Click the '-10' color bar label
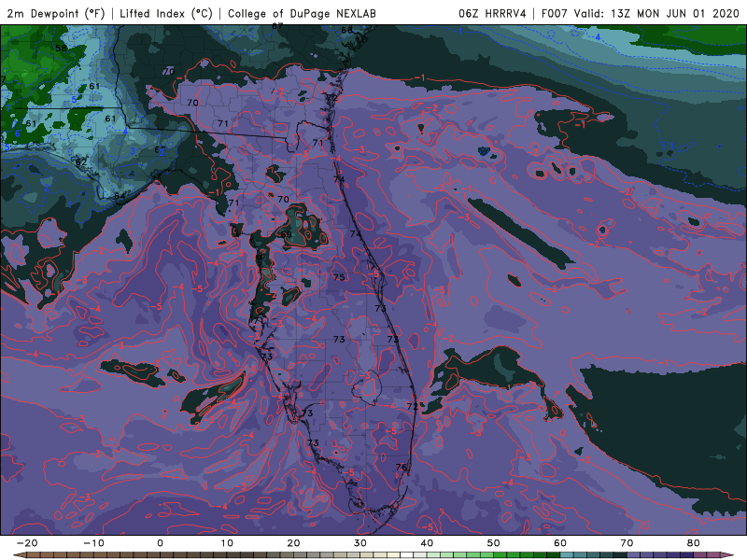747x560 pixels. click(x=93, y=543)
